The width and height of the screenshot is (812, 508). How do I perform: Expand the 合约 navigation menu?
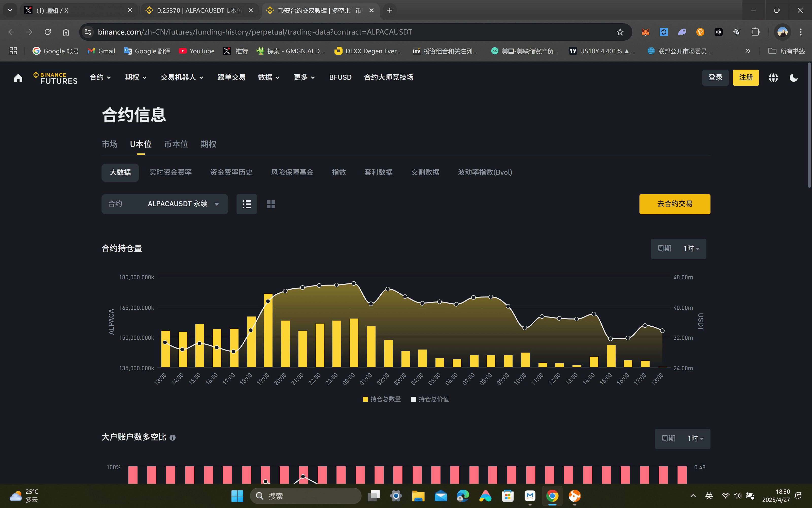tap(100, 77)
